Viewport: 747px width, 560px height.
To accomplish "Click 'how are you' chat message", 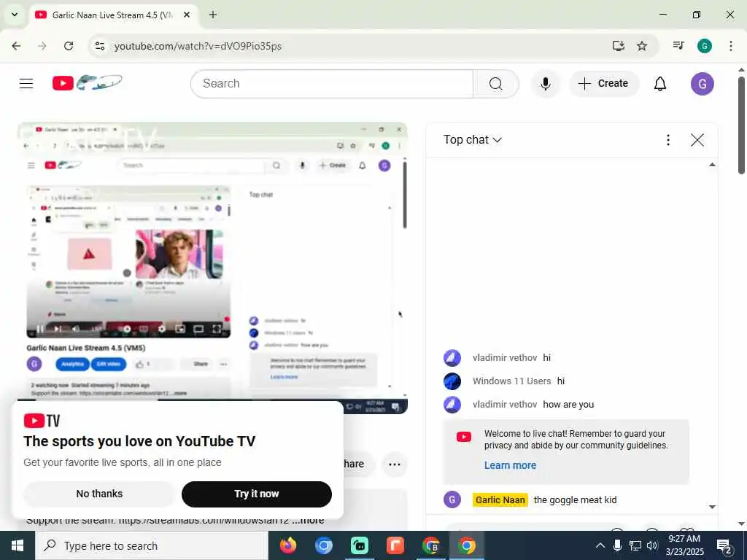I will (568, 404).
